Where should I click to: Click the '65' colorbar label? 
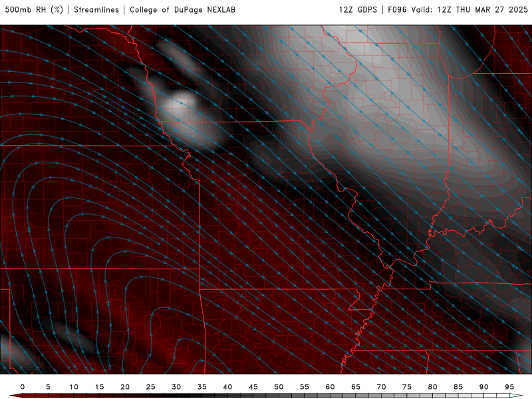[x=356, y=387]
